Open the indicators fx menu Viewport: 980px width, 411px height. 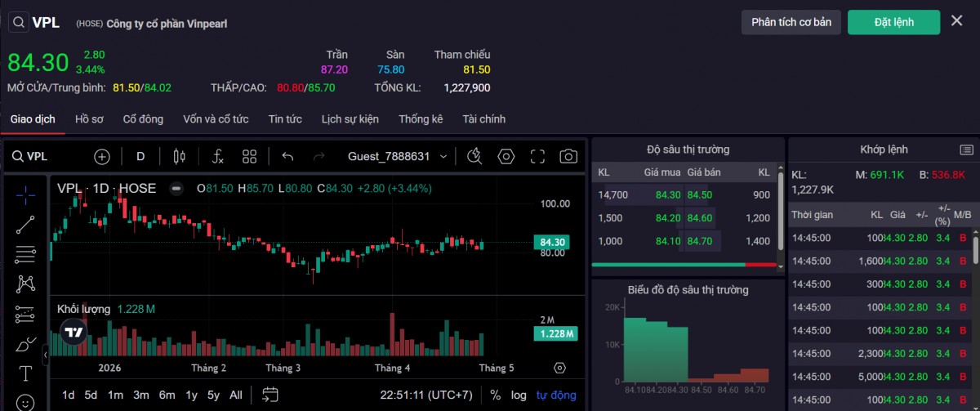coord(218,156)
